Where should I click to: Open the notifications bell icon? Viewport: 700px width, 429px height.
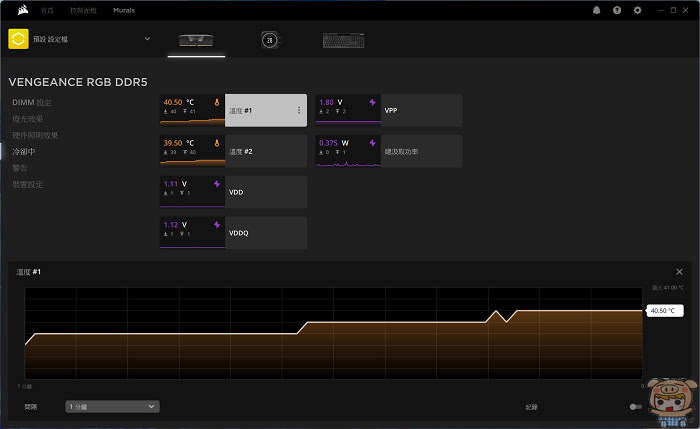596,10
